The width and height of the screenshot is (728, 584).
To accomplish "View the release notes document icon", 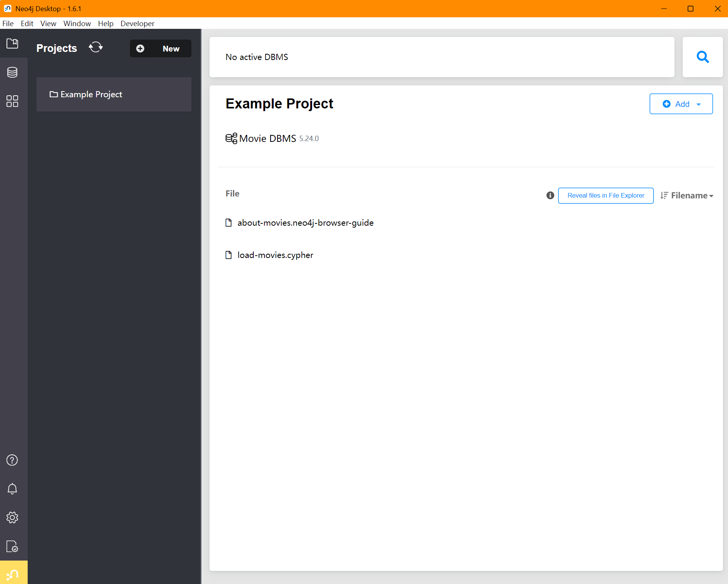I will [x=12, y=546].
